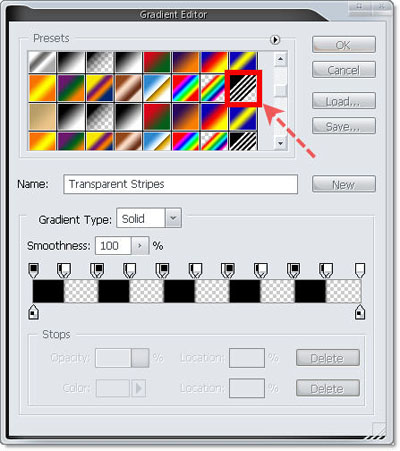Select the silver chrome preset in the top row
The height and width of the screenshot is (451, 400).
42,62
